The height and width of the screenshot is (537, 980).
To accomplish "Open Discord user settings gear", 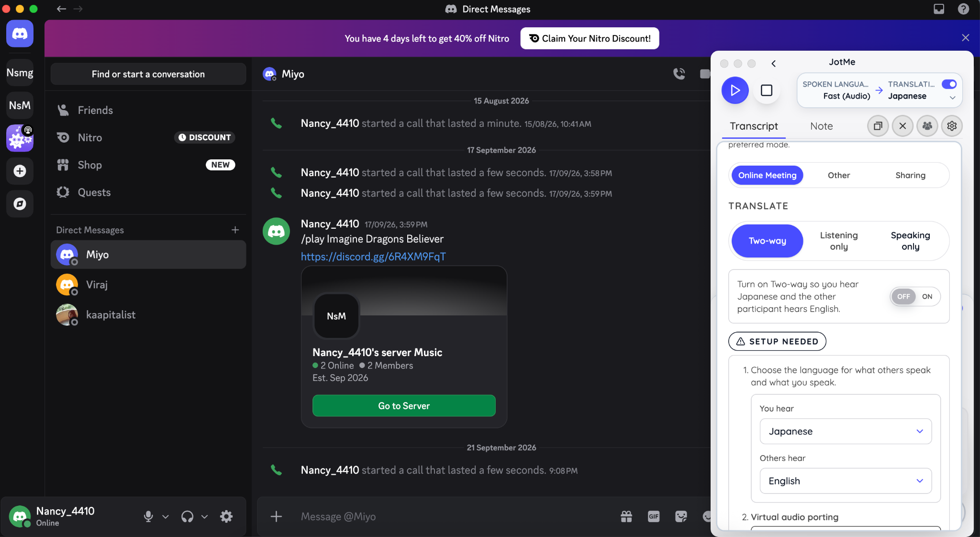I will pos(226,516).
